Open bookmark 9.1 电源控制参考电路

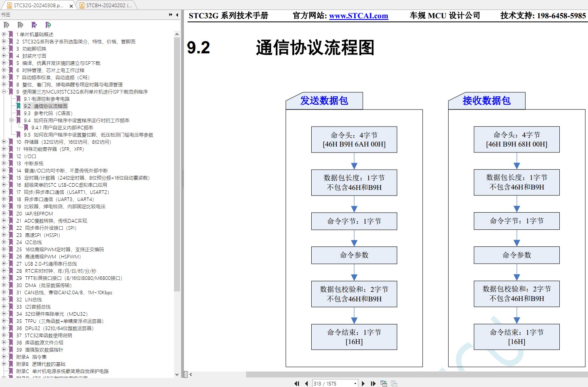[x=47, y=99]
